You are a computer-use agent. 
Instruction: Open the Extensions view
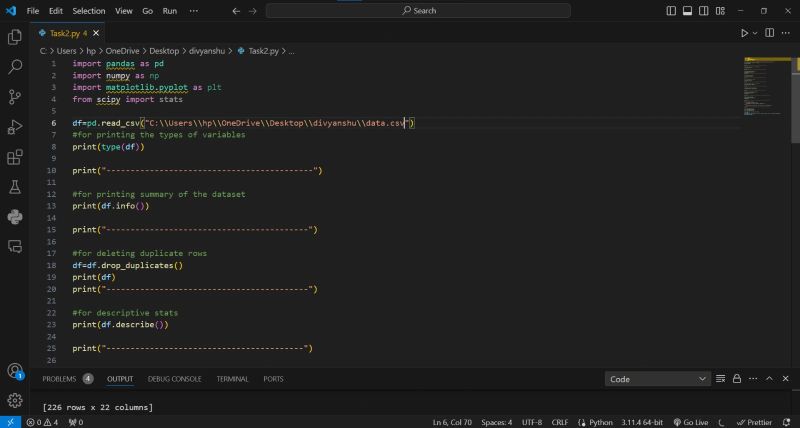(x=15, y=157)
